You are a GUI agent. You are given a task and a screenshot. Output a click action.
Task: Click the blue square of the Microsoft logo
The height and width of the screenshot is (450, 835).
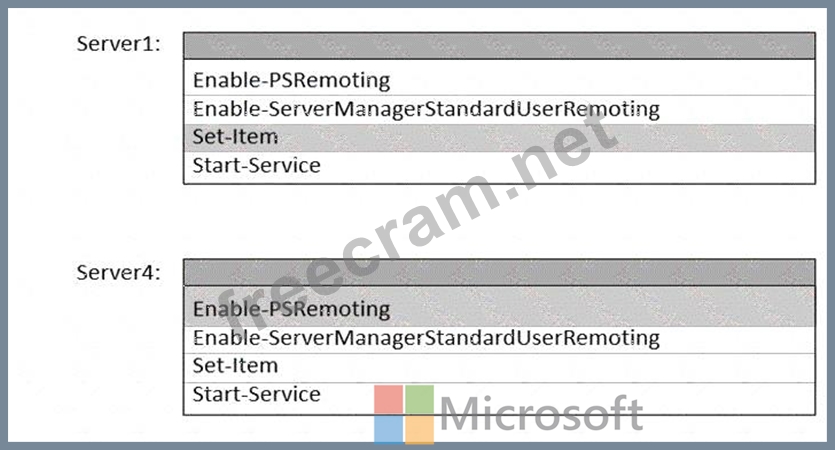coord(388,430)
